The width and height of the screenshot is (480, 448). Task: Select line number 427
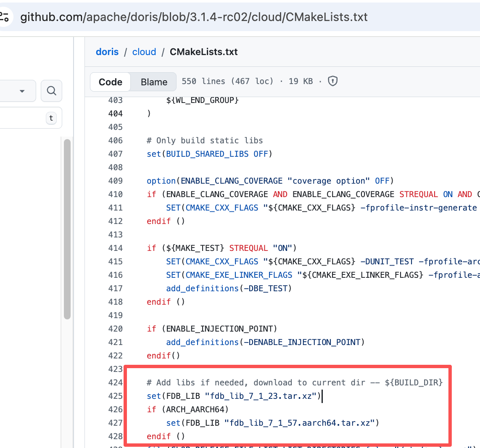point(115,423)
